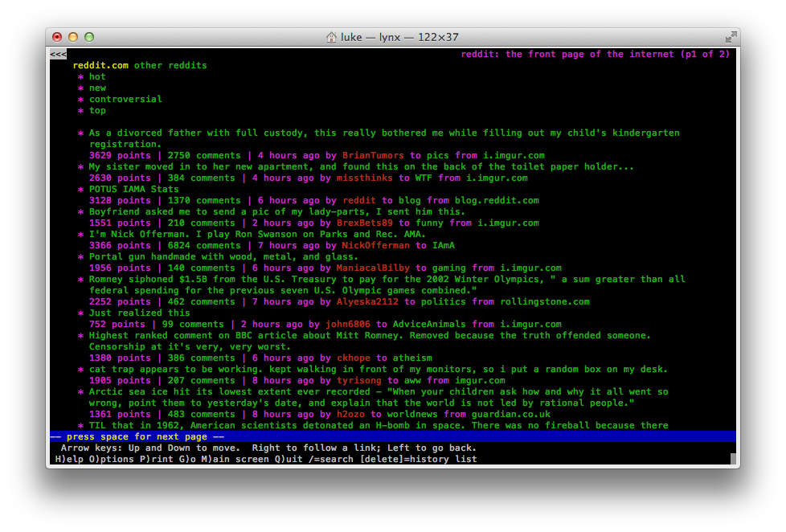The height and width of the screenshot is (532, 786).
Task: Visit NickOfferman's user page
Action: (x=376, y=246)
